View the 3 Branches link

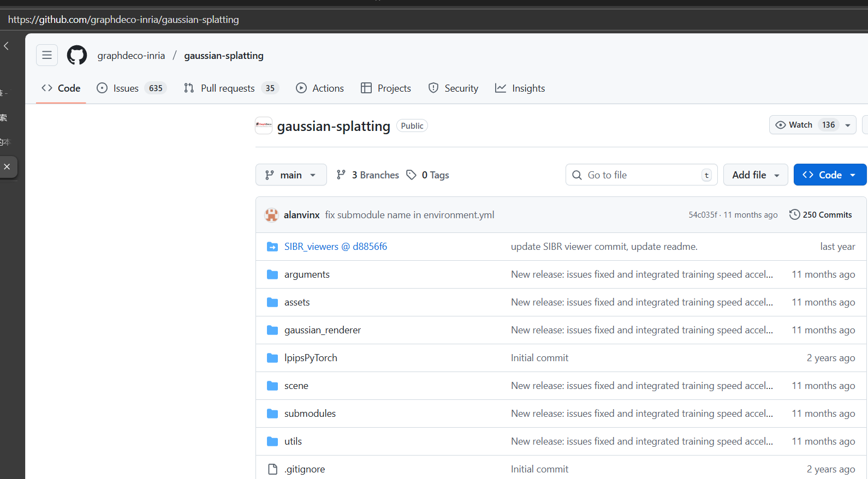pyautogui.click(x=367, y=175)
